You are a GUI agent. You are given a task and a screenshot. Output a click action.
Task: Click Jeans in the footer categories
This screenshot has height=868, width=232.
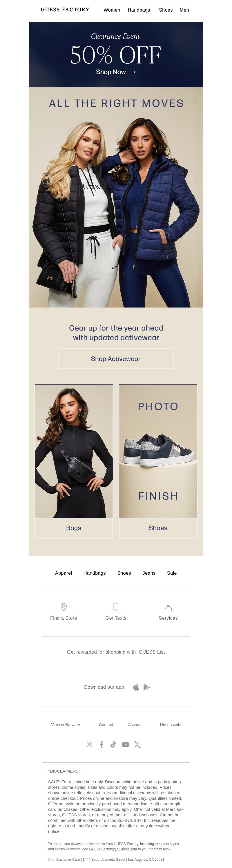click(149, 573)
